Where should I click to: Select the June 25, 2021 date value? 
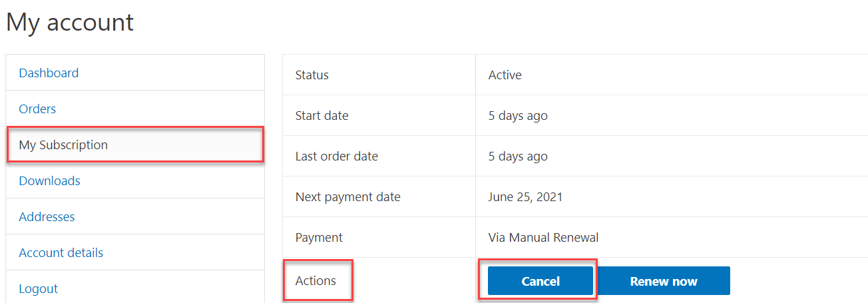(526, 197)
